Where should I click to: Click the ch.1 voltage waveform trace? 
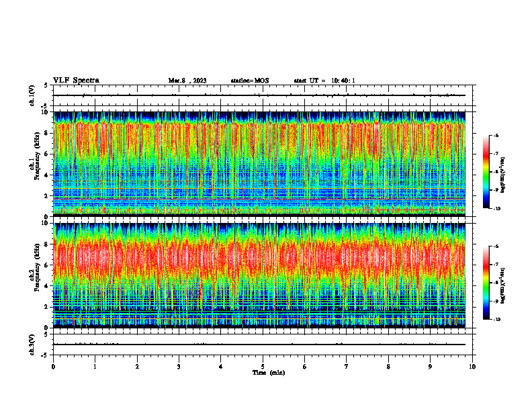259,95
